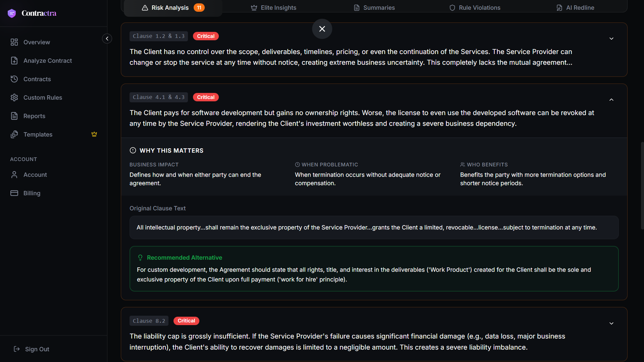644x362 pixels.
Task: Click the Templates copy icon
Action: coord(14,135)
